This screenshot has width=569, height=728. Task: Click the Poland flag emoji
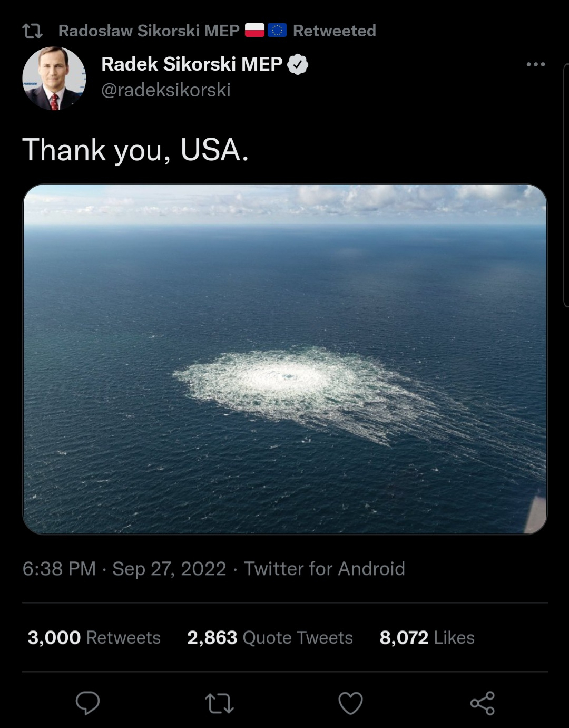[255, 31]
